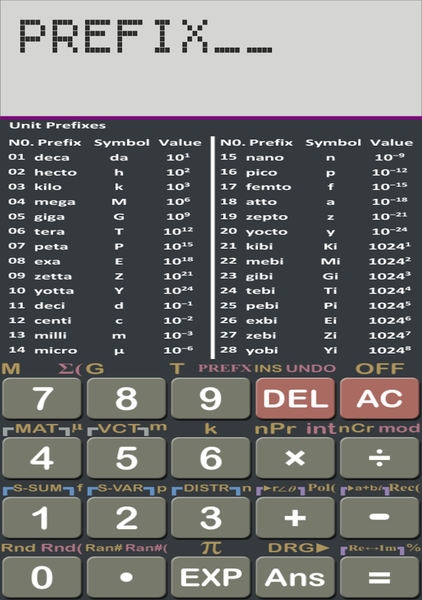Screen dimensions: 422x600
Task: Tap the 4 key
Action: (42, 458)
